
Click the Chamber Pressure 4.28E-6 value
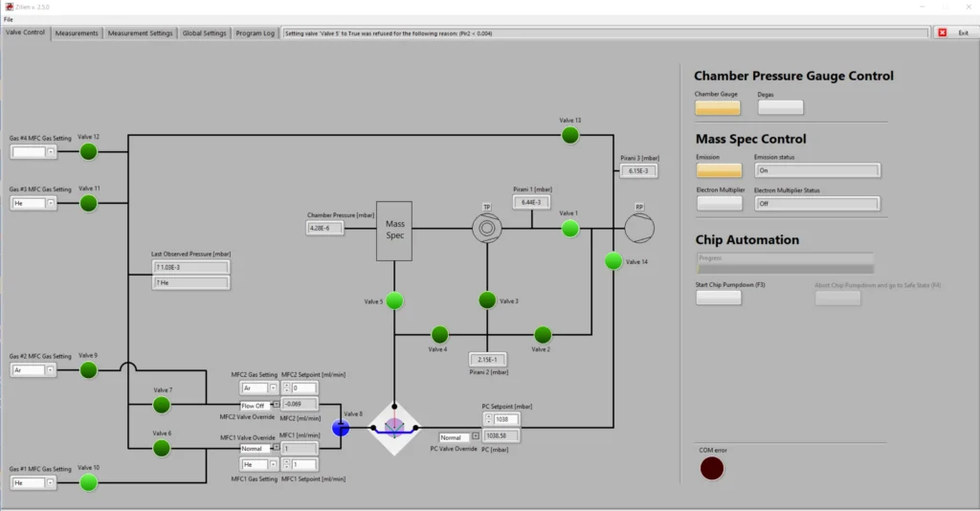[324, 228]
